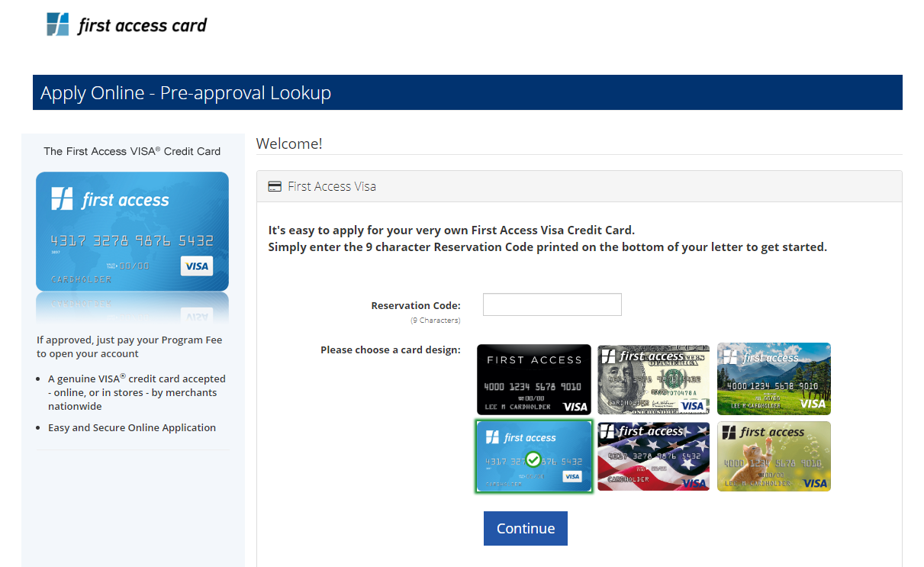Click the credit card icon beside "First Access Visa"
The height and width of the screenshot is (567, 924).
[x=275, y=185]
